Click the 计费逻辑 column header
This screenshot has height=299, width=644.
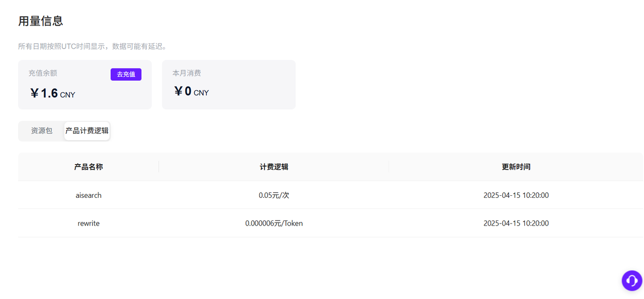tap(274, 167)
